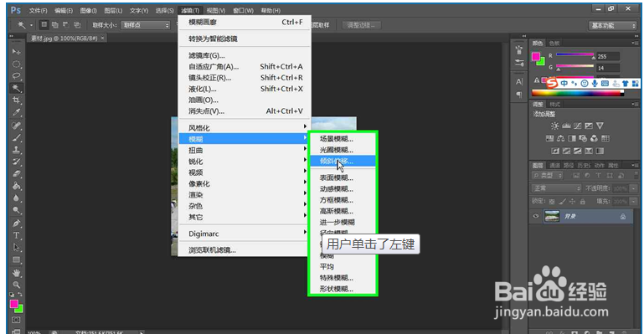Select the Crop tool
The height and width of the screenshot is (334, 644).
[x=17, y=100]
